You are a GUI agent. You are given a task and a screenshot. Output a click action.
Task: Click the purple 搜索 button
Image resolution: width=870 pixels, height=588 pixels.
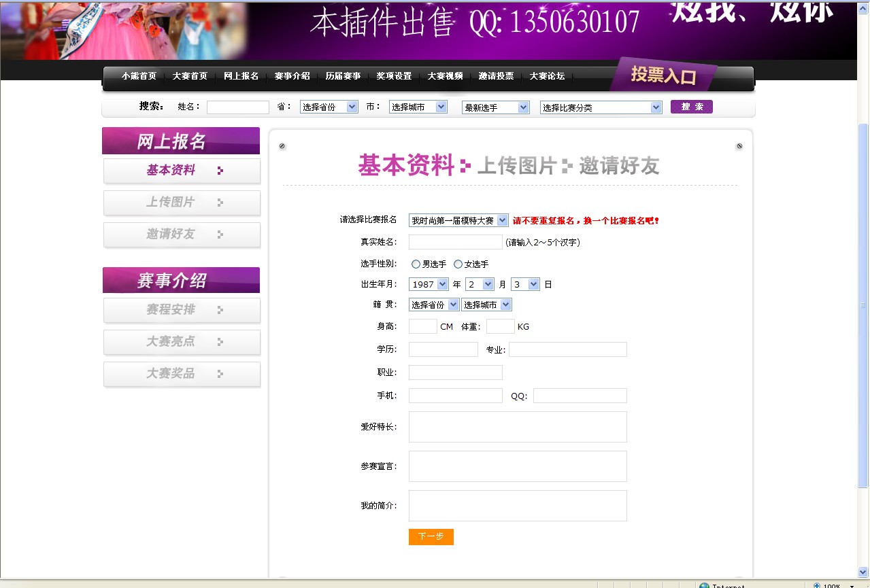[x=692, y=107]
